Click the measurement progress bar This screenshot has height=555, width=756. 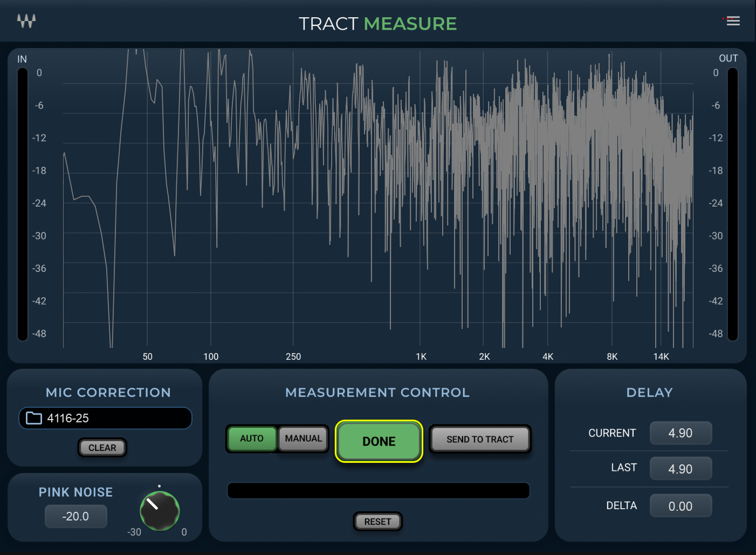378,491
